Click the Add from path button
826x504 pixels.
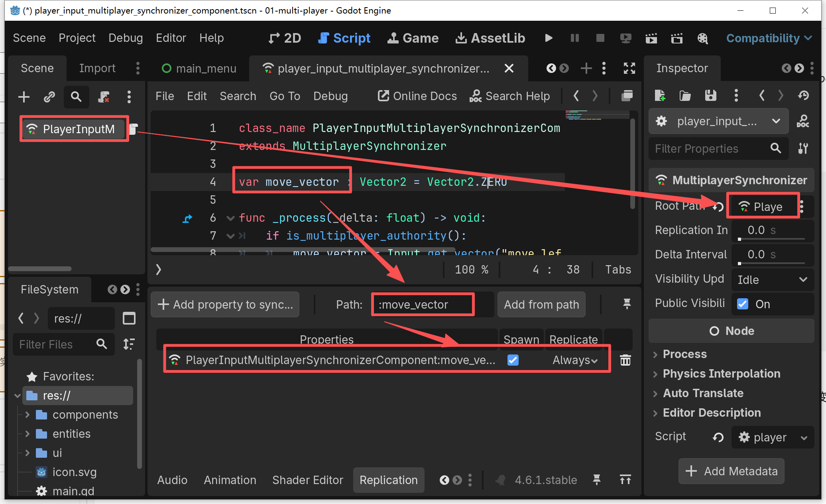(541, 305)
